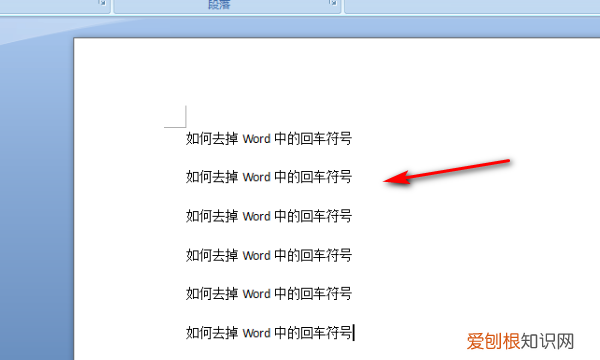Click empty ribbon group right of 段落

pos(472,5)
